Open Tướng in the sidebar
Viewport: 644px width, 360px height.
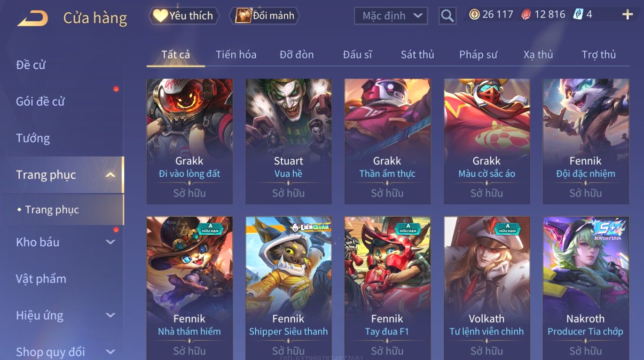(33, 138)
